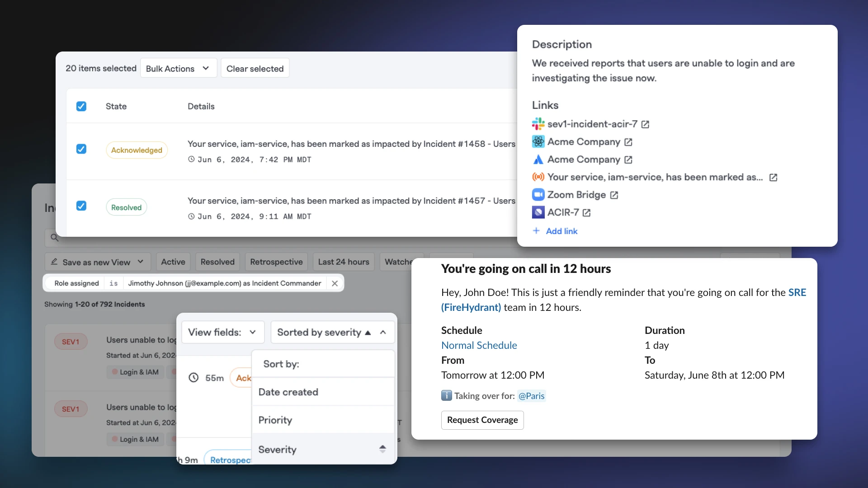Open the Bulk Actions dropdown
868x488 pixels.
pyautogui.click(x=178, y=68)
